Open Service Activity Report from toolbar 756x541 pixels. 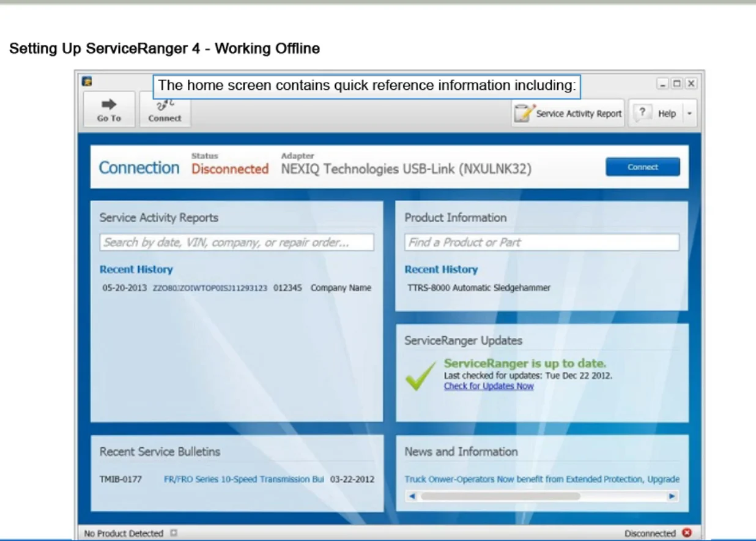click(x=568, y=113)
